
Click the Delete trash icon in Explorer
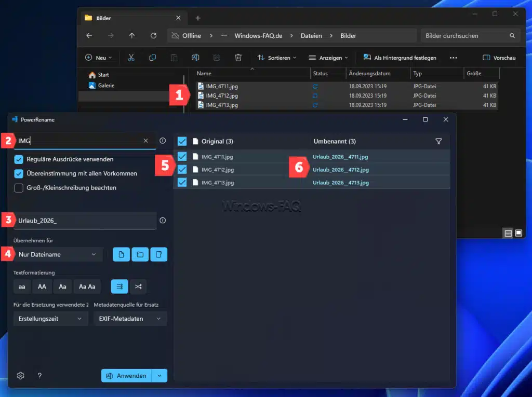pyautogui.click(x=238, y=58)
